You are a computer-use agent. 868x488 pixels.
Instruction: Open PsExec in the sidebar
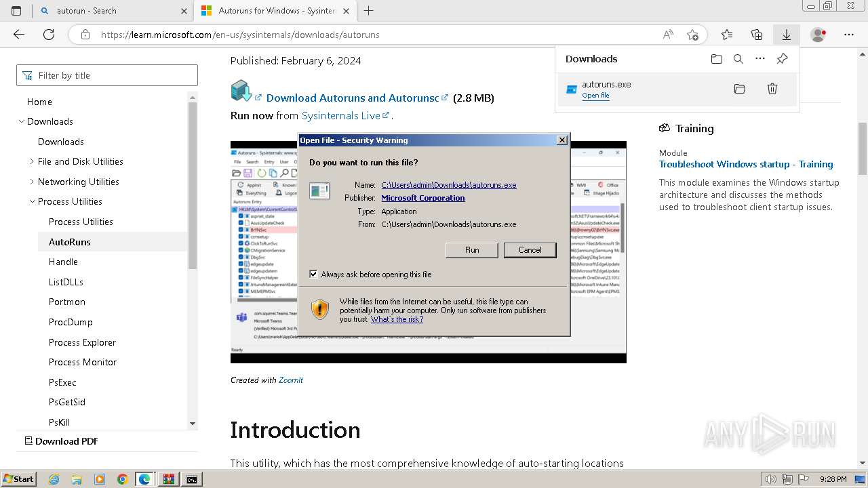point(62,382)
